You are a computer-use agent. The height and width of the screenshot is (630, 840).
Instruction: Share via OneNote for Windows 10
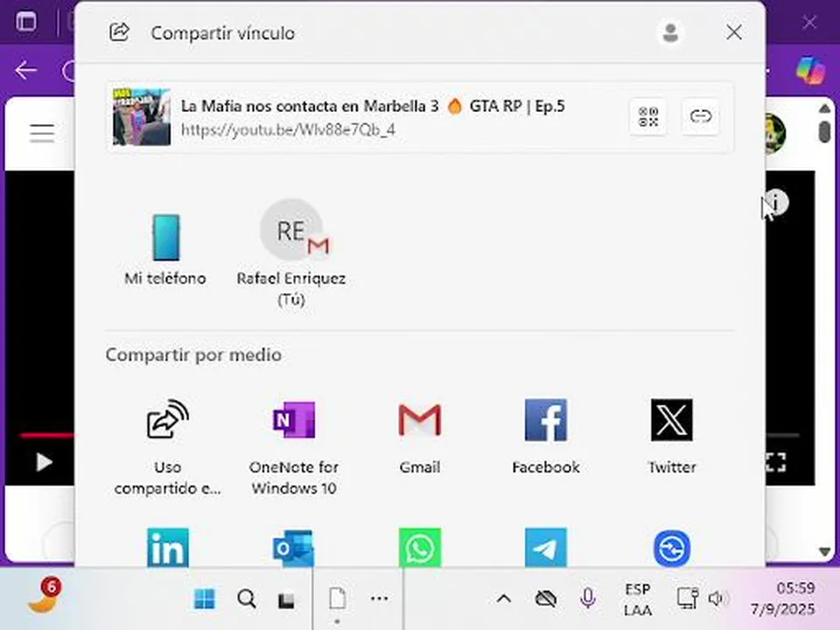coord(294,447)
